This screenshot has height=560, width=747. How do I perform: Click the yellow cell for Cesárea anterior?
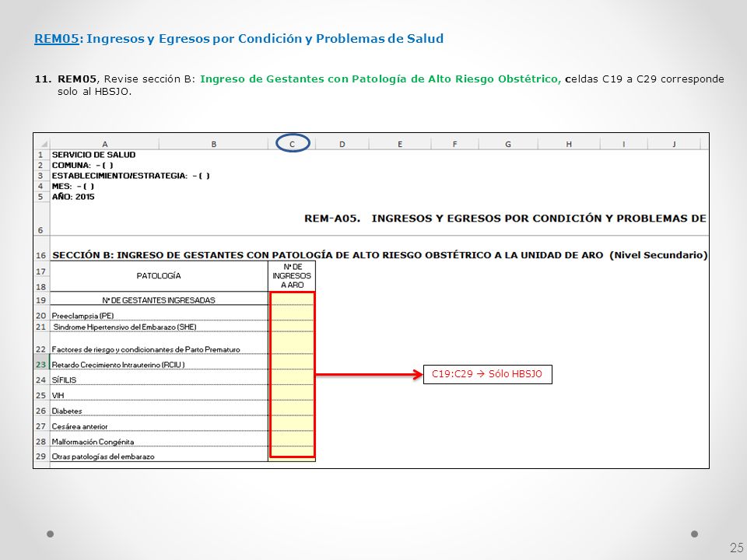click(292, 423)
